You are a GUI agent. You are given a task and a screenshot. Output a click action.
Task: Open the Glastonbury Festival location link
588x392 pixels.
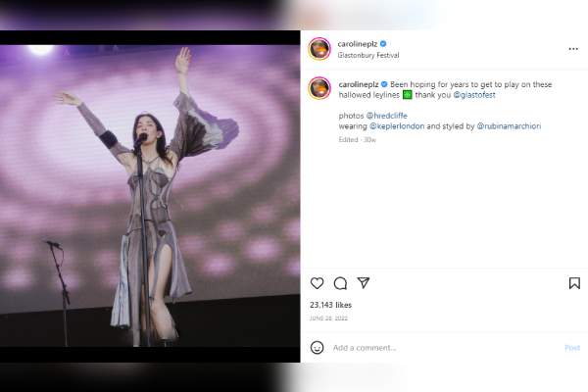click(368, 55)
